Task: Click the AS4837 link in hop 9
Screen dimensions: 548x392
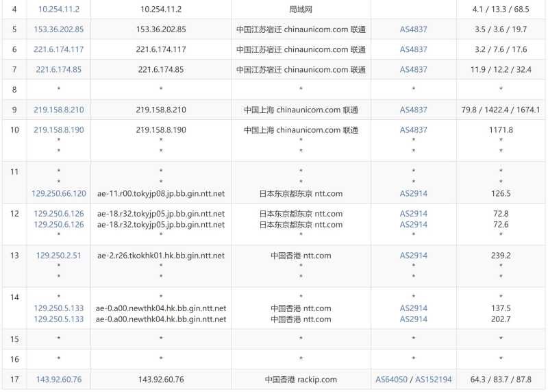Action: click(x=413, y=110)
